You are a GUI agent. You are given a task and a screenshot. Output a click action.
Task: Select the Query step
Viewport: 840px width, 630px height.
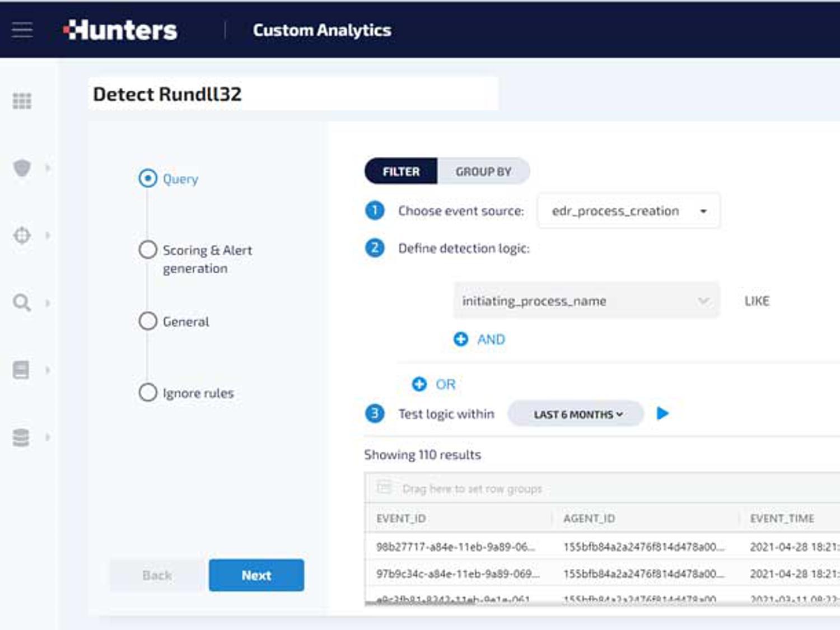tap(169, 179)
